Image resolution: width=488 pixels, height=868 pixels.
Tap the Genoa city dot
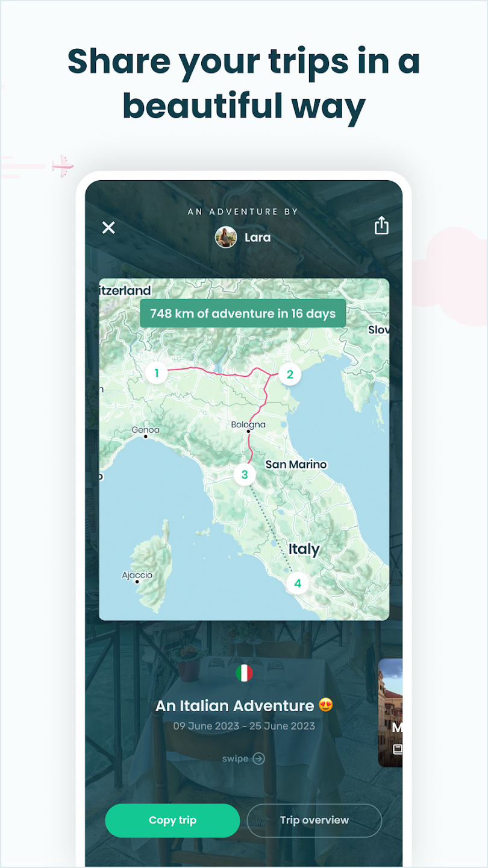tap(145, 436)
